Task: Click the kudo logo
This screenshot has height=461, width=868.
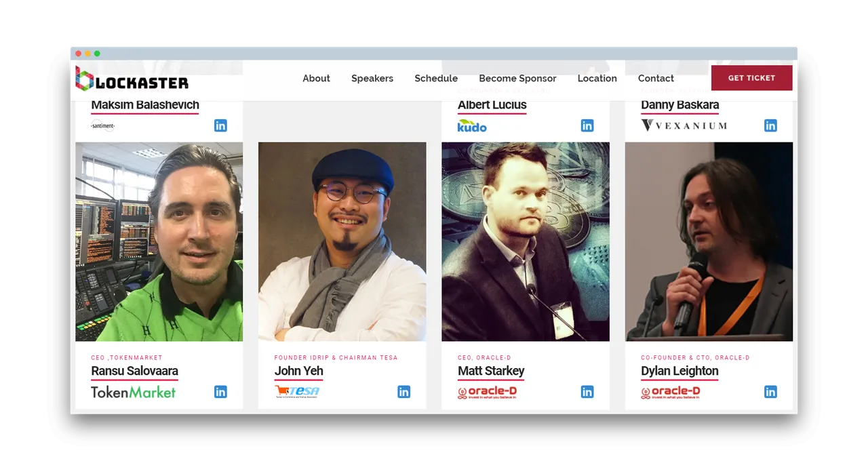Action: click(x=472, y=125)
